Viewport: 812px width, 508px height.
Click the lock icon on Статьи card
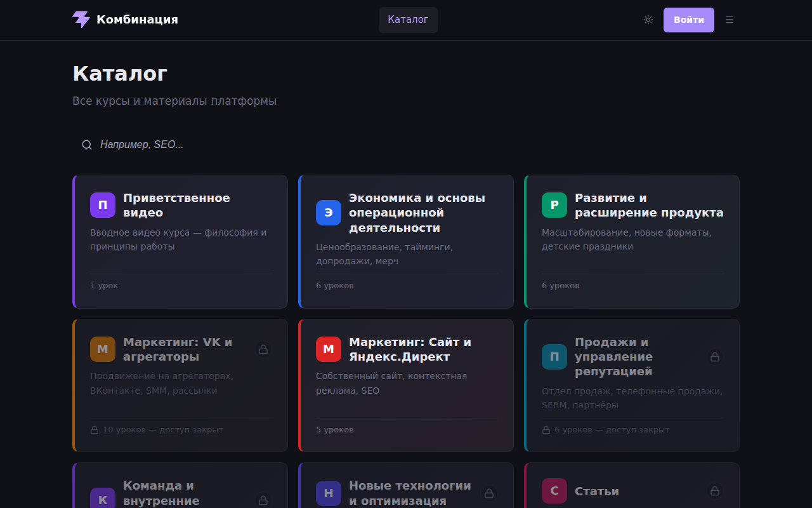[x=715, y=491]
